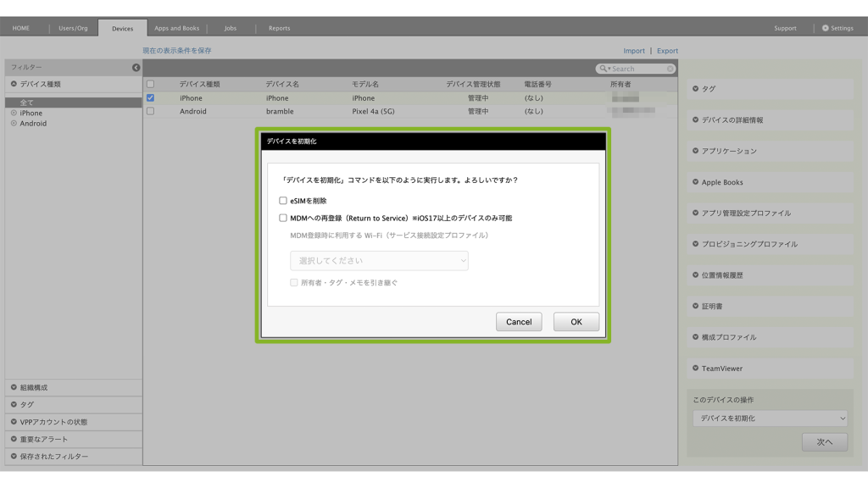
Task: Click the Apple Books panel arrow icon
Action: tap(696, 182)
